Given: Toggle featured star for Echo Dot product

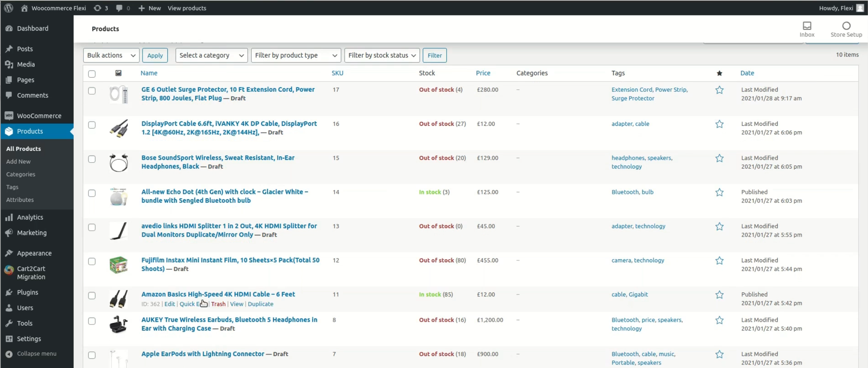Looking at the screenshot, I should [x=719, y=192].
